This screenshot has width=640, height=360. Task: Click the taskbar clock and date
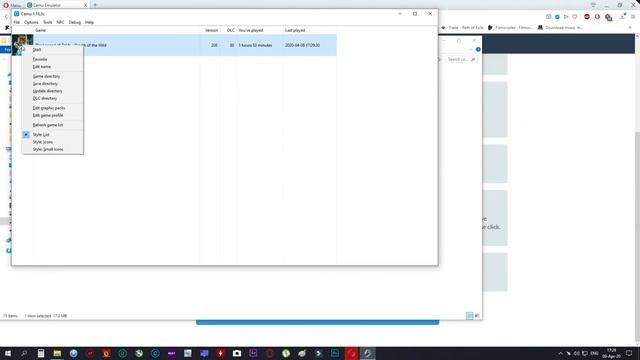point(611,353)
